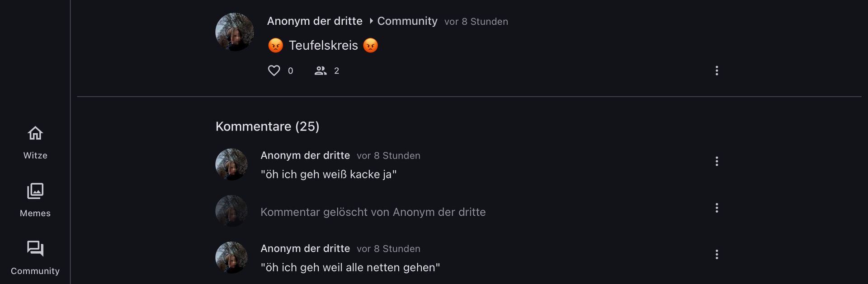Click author name on first comment

click(x=305, y=155)
